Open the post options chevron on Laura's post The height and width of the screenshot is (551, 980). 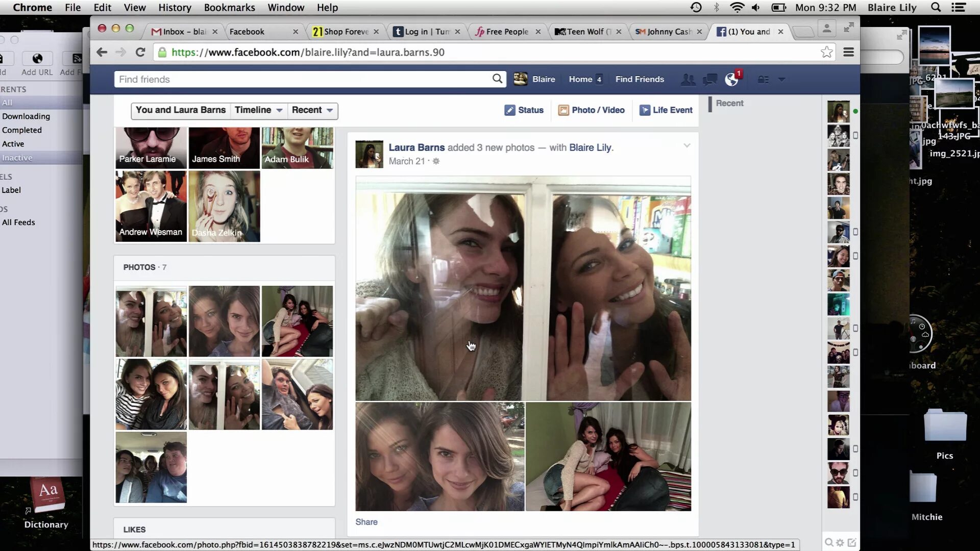tap(687, 146)
